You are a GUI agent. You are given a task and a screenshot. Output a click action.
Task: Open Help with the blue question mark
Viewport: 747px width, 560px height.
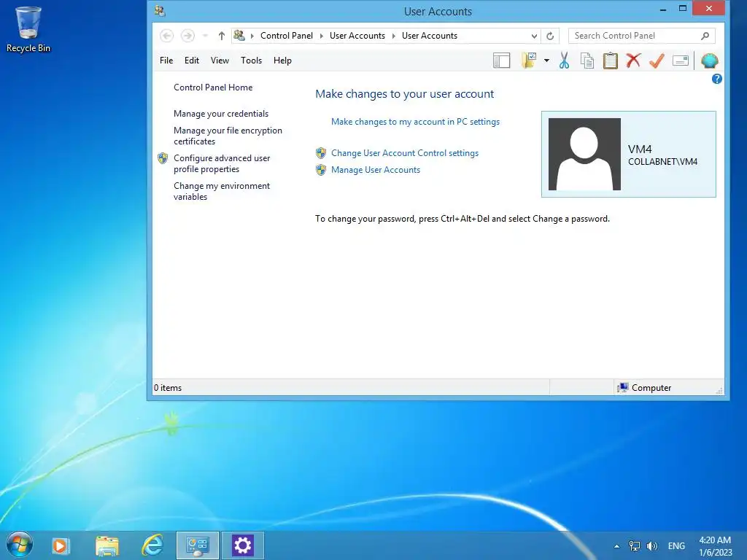(716, 79)
